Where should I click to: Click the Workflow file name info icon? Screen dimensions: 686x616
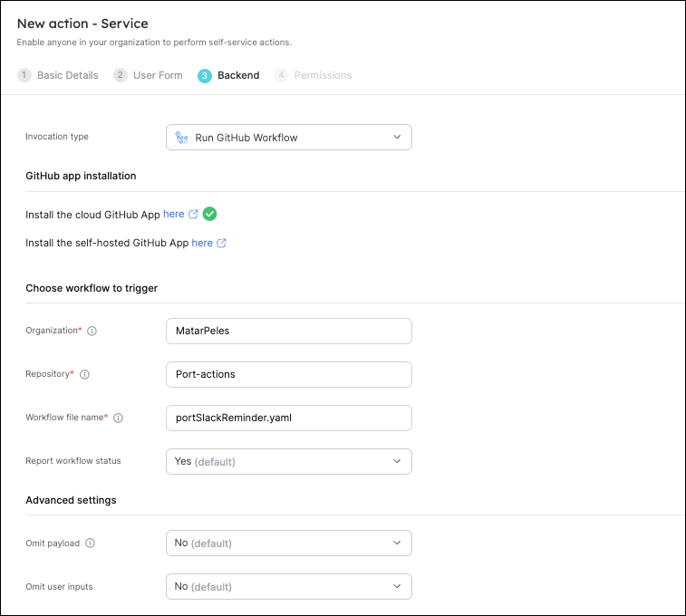118,418
